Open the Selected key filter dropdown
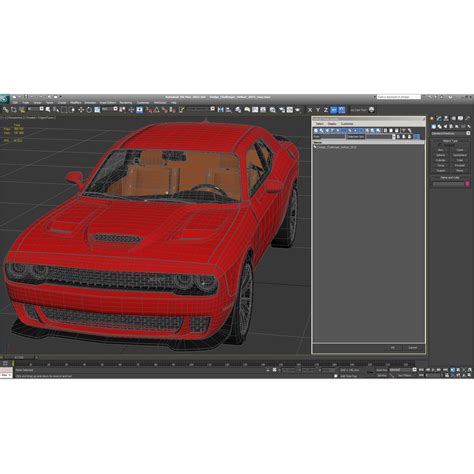The height and width of the screenshot is (474, 474). 403,370
